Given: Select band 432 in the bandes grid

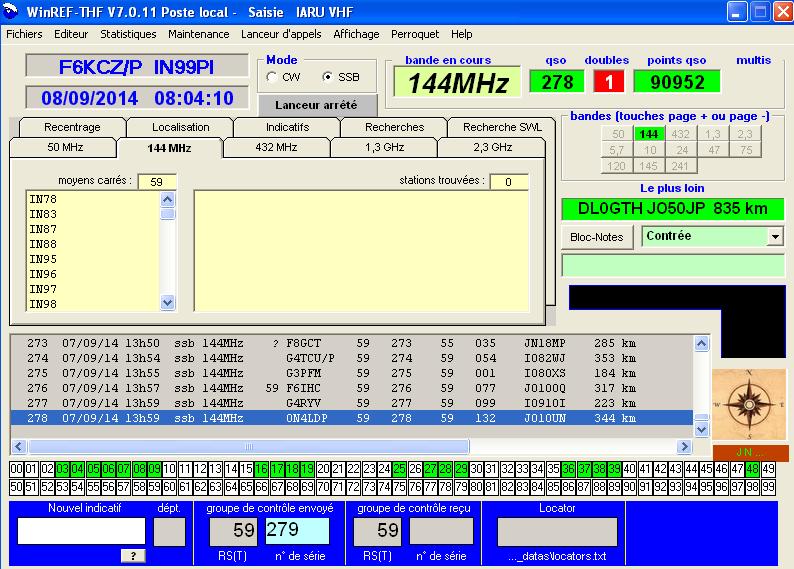Looking at the screenshot, I should [x=681, y=134].
